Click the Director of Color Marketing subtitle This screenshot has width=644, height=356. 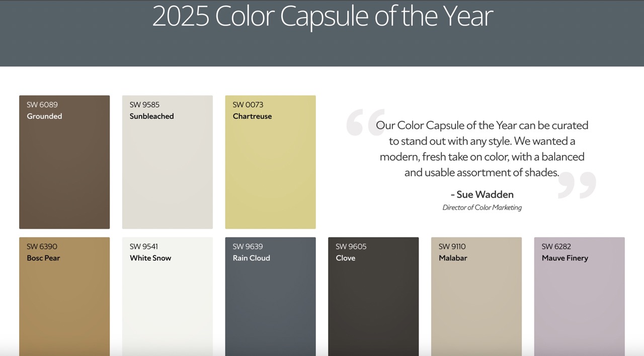tap(482, 207)
